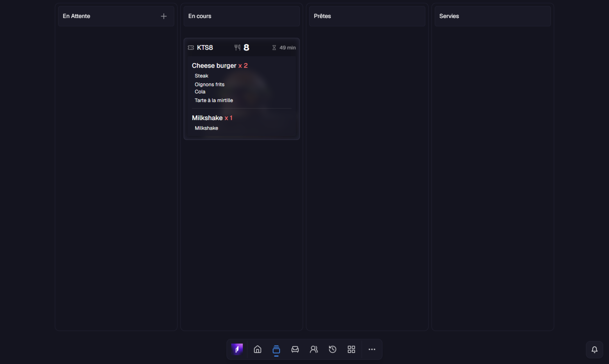Image resolution: width=609 pixels, height=364 pixels.
Task: Click the hourglass 49 min timer
Action: coord(284,48)
